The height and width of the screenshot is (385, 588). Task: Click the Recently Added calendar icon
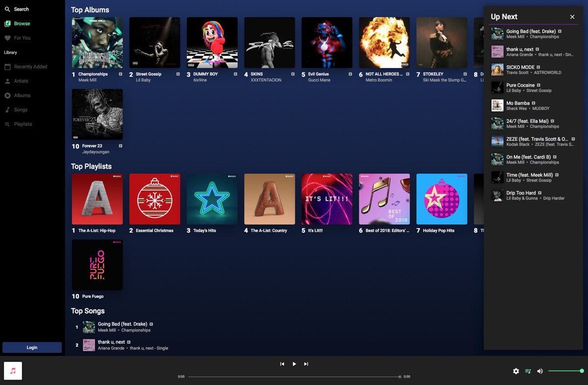pyautogui.click(x=7, y=67)
